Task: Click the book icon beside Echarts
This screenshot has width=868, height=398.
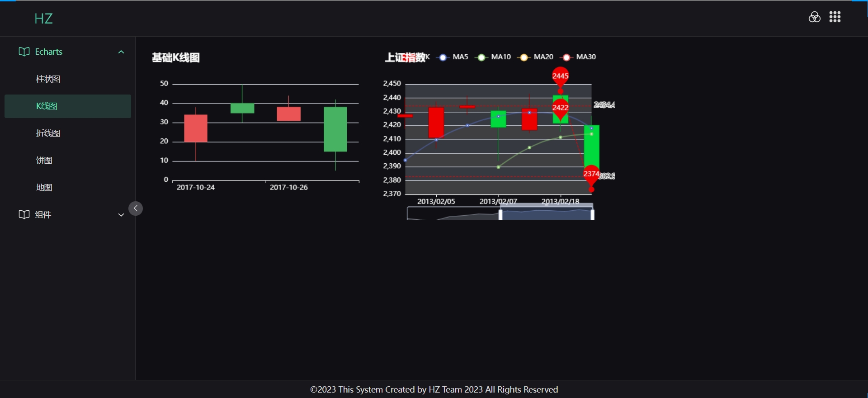Action: 24,52
